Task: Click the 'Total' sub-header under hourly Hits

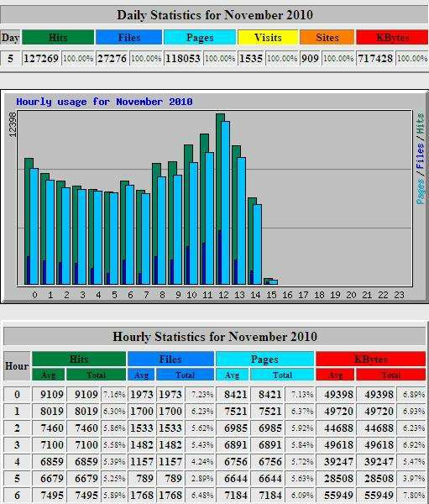Action: [x=96, y=375]
